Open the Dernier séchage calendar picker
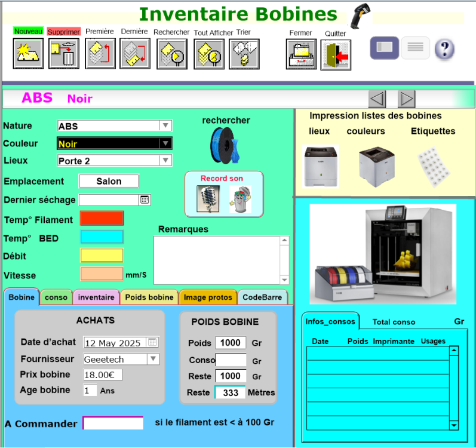The height and width of the screenshot is (448, 476). [145, 200]
